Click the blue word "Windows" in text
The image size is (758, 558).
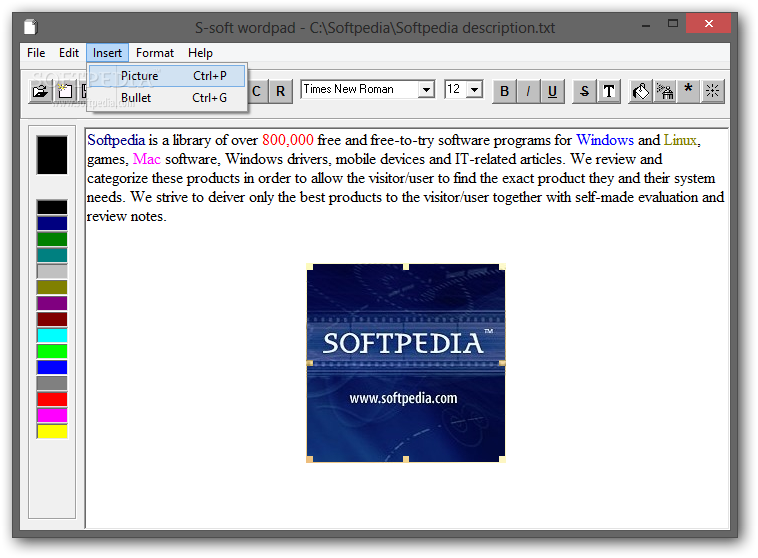pyautogui.click(x=605, y=140)
